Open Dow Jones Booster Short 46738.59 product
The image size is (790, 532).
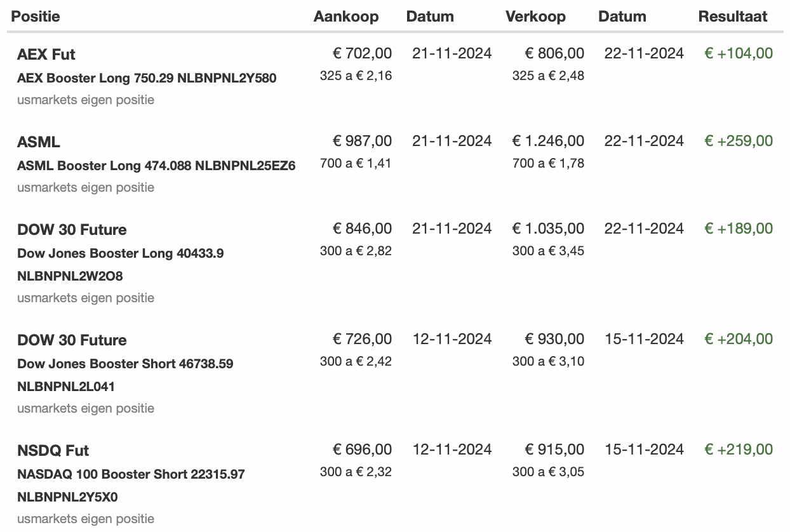(x=125, y=364)
